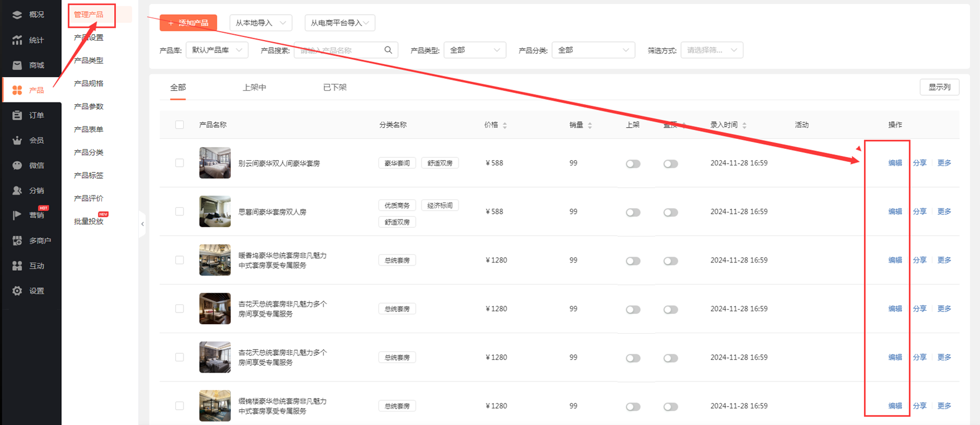
Task: Click 编辑 link for 别云间豪华双人间豪华套房
Action: (x=895, y=163)
